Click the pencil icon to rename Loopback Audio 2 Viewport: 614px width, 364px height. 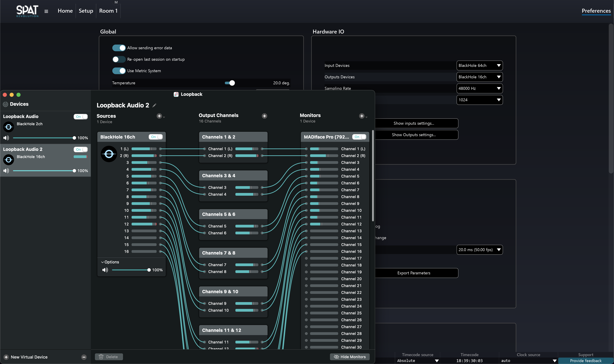coord(154,106)
